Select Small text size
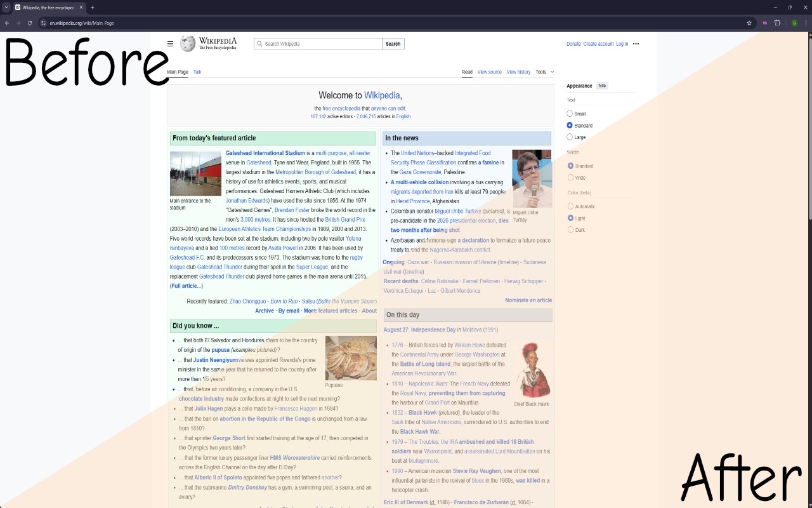Image resolution: width=812 pixels, height=508 pixels. [x=570, y=114]
